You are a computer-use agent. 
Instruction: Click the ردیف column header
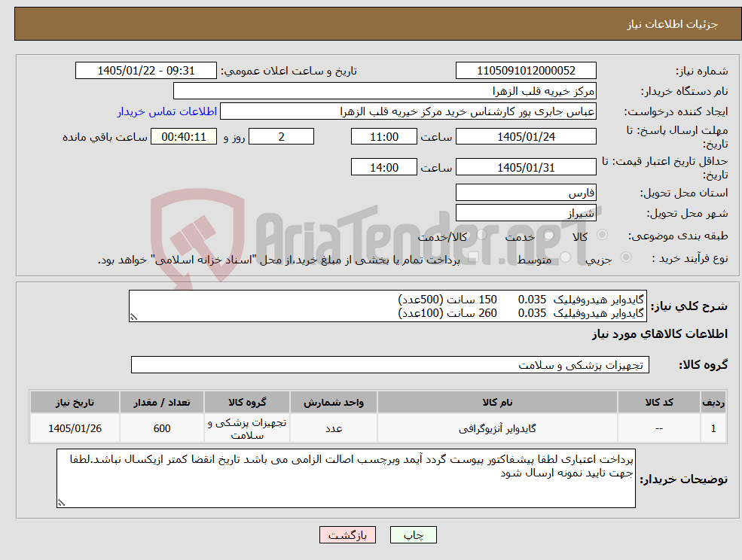click(x=713, y=402)
